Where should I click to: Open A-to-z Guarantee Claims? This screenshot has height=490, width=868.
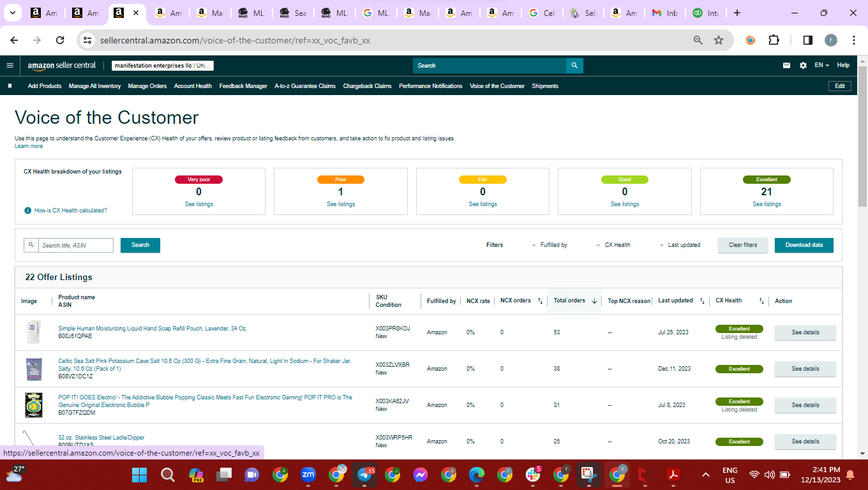[305, 86]
